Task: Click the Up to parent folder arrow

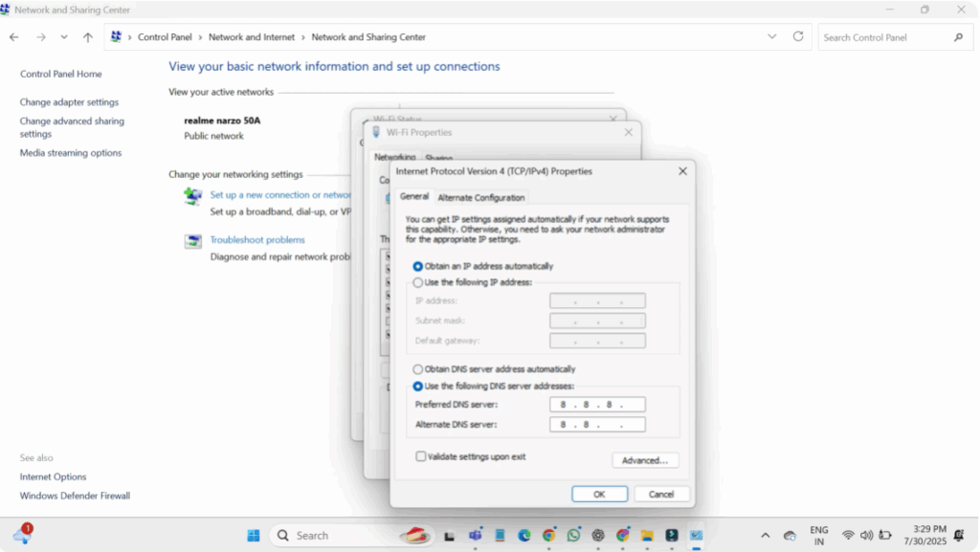Action: (88, 37)
